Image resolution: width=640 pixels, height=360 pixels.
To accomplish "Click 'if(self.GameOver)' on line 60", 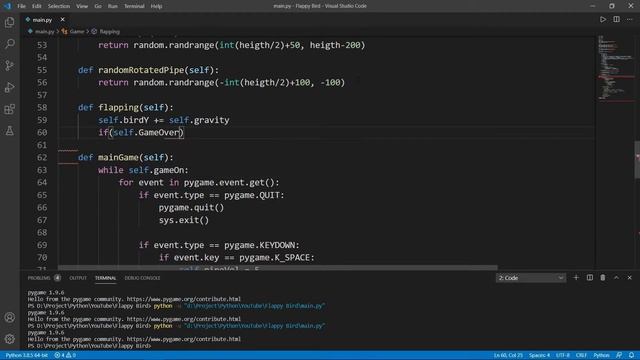I will pos(141,133).
